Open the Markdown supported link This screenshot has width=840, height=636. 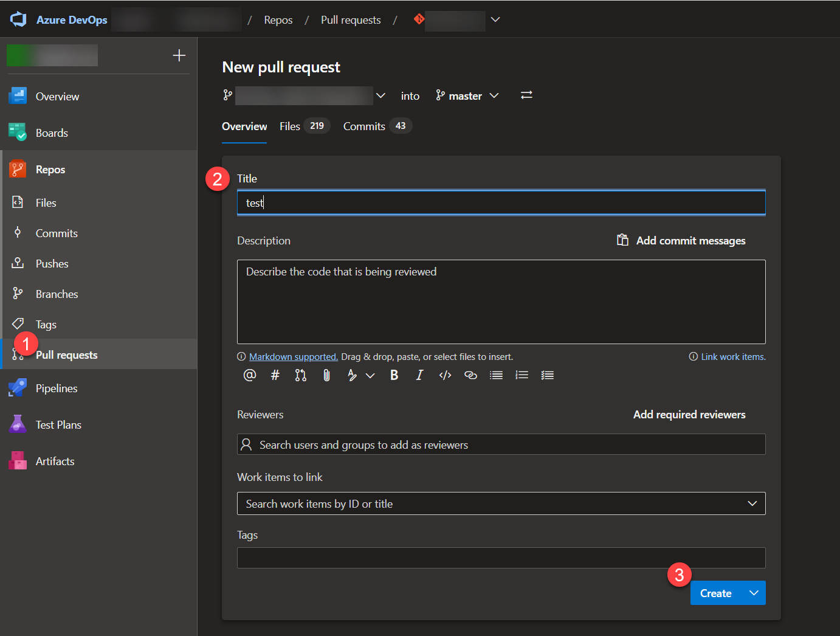tap(294, 357)
